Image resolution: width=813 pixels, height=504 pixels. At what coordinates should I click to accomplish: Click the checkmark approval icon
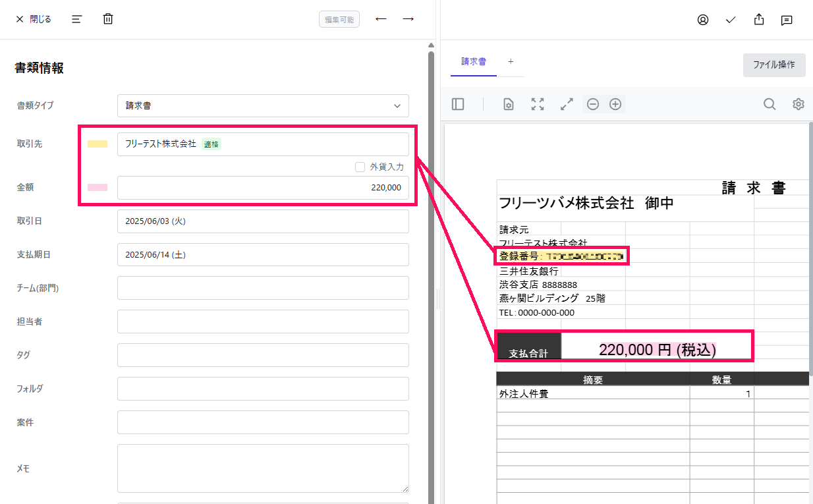pos(730,20)
